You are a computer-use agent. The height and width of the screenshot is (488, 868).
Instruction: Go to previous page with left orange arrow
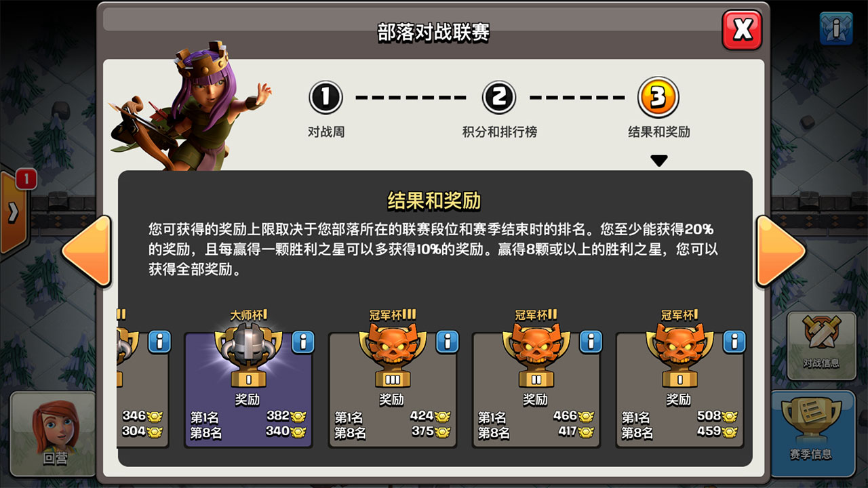tap(87, 251)
